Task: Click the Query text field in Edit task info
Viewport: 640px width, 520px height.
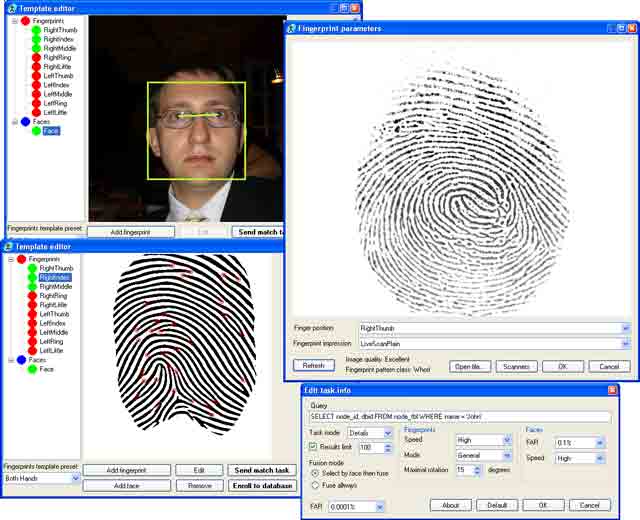Action: coord(460,417)
